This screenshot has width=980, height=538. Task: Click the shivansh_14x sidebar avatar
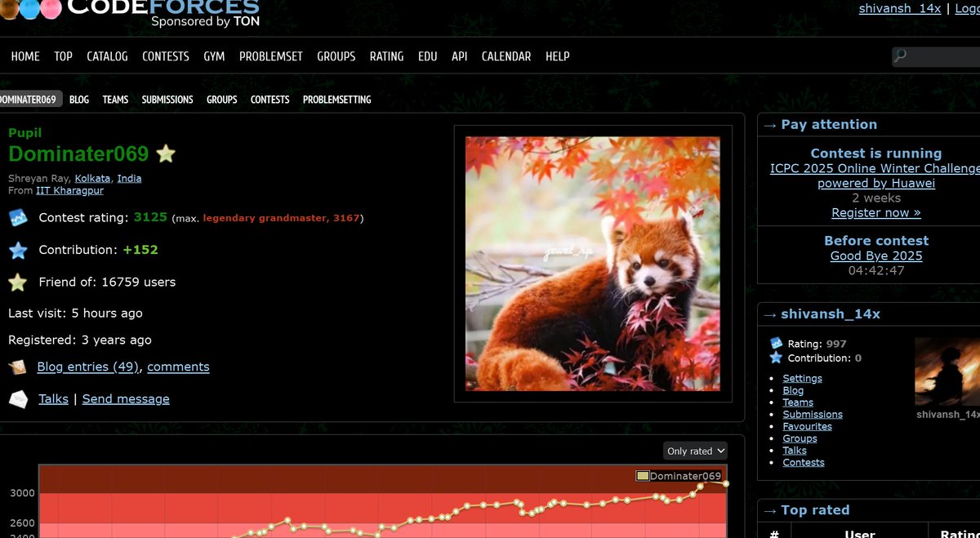[947, 371]
